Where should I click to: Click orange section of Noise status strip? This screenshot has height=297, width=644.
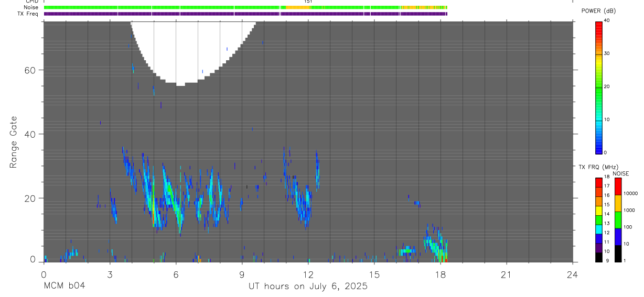[x=299, y=7]
